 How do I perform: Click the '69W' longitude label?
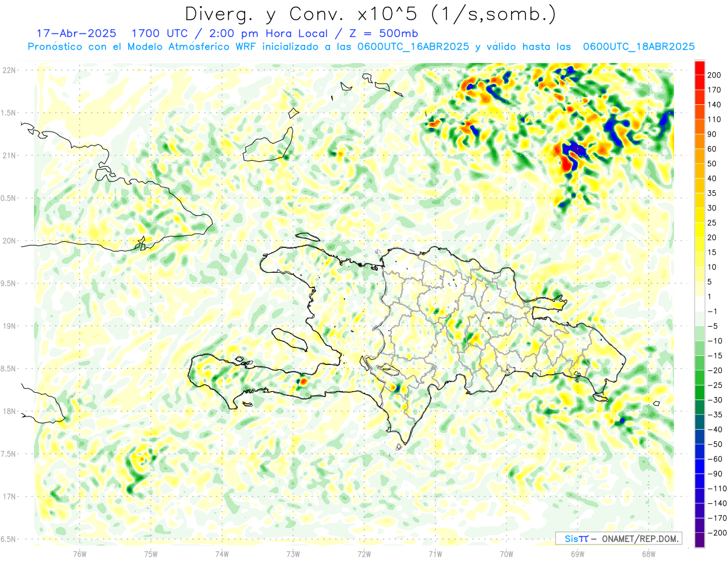point(578,554)
